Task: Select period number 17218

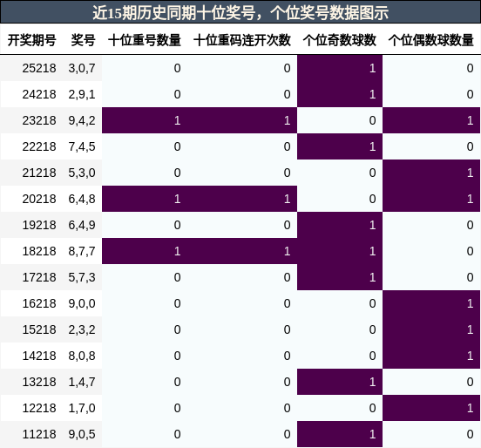Action: [39, 277]
